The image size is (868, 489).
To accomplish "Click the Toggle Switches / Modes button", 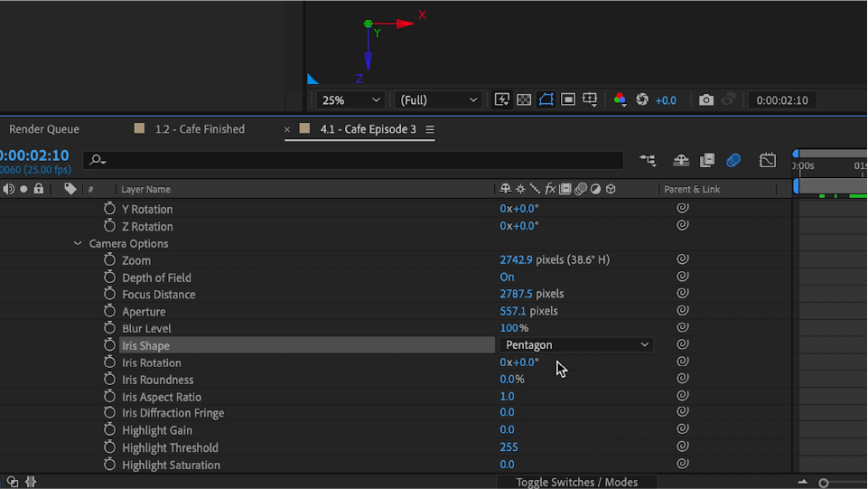I will tap(576, 483).
